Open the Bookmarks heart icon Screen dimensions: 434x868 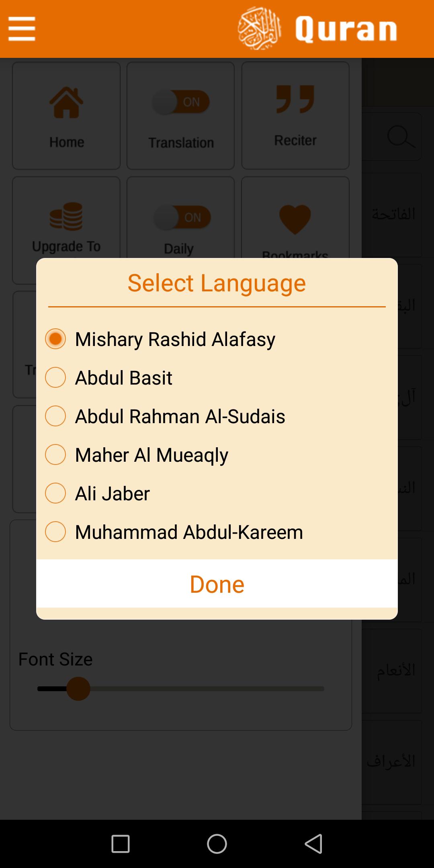pos(295,219)
